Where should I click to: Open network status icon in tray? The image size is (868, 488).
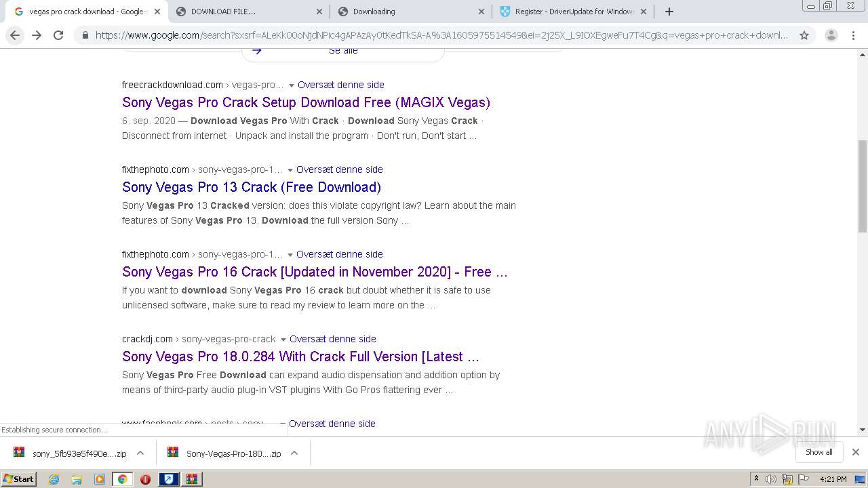[x=787, y=479]
